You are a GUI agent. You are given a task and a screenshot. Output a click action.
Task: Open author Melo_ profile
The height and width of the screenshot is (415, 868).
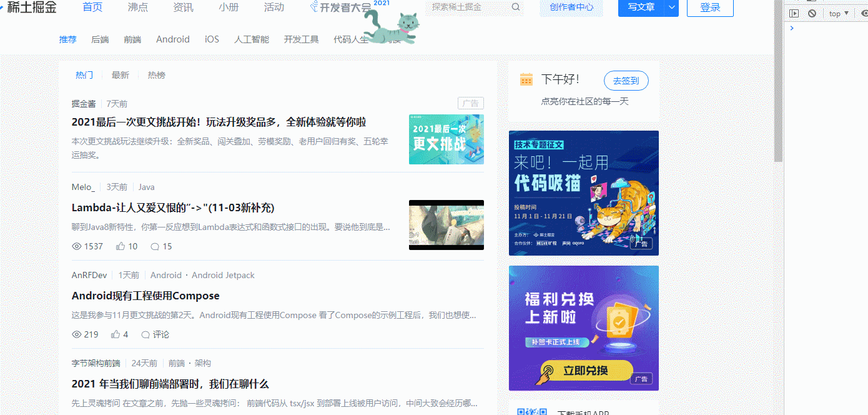(84, 187)
